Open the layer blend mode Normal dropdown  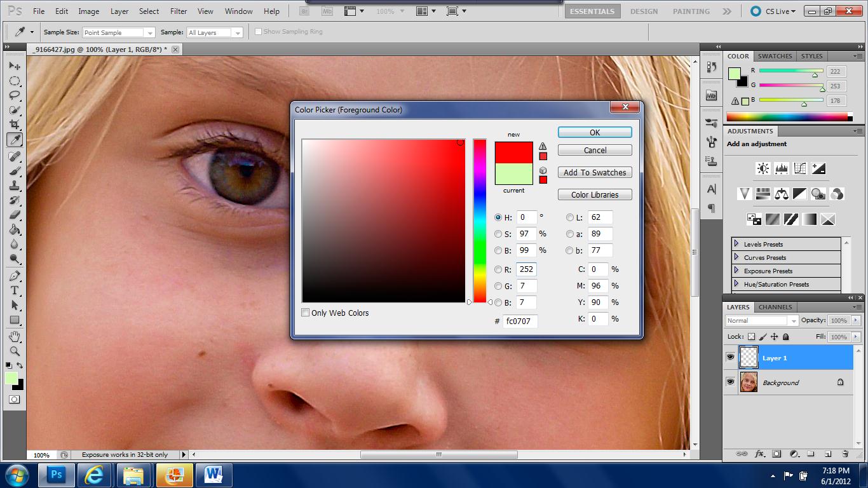761,320
